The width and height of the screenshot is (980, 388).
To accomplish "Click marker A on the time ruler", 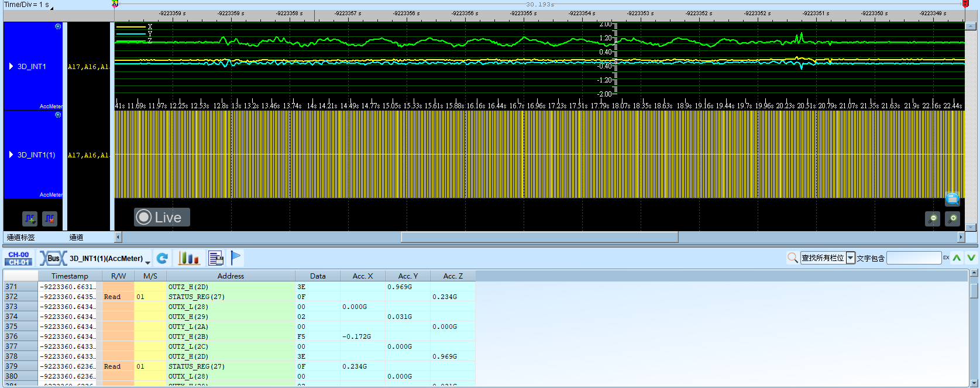I will pyautogui.click(x=115, y=4).
